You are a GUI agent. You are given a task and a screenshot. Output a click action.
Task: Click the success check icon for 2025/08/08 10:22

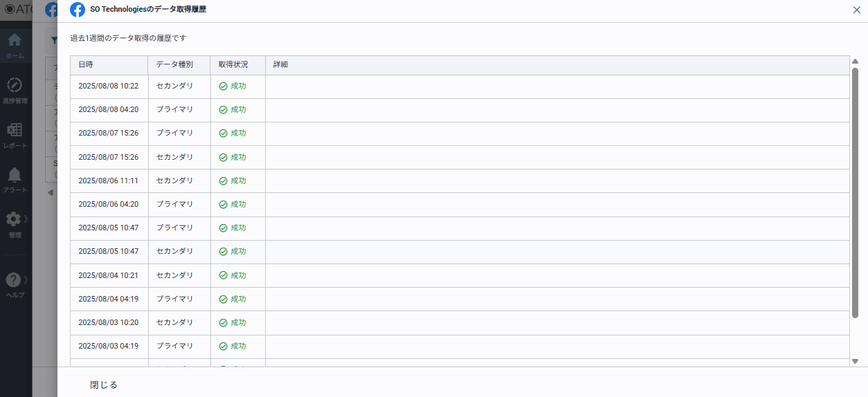[223, 86]
